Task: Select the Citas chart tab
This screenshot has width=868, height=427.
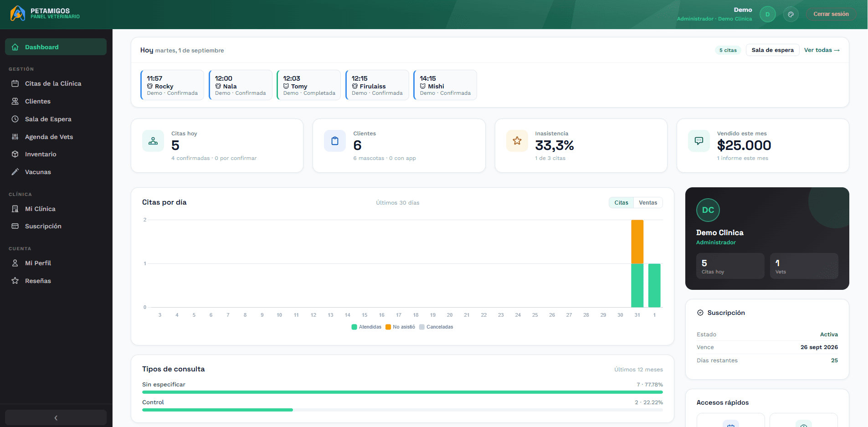Action: pos(621,203)
